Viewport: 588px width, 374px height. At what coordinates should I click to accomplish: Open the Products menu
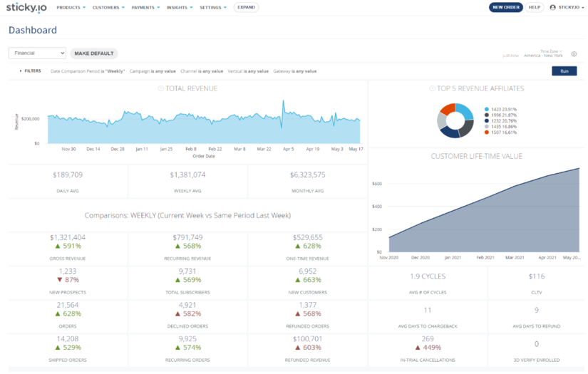click(71, 8)
